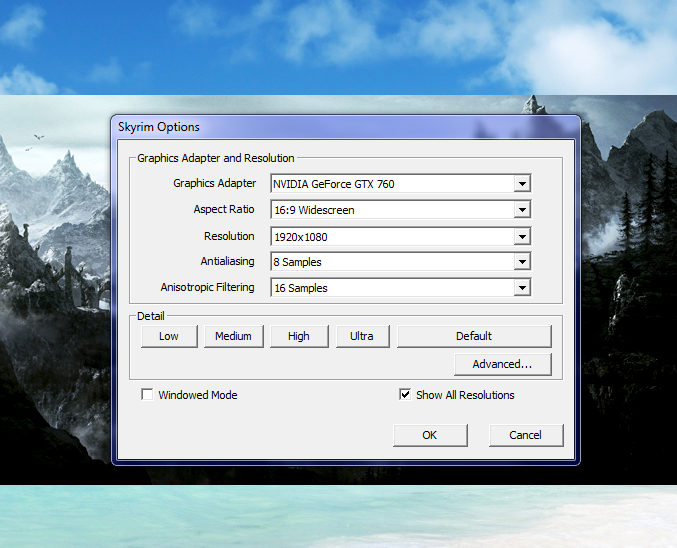The height and width of the screenshot is (548, 677).
Task: Choose the High detail preset
Action: [299, 336]
